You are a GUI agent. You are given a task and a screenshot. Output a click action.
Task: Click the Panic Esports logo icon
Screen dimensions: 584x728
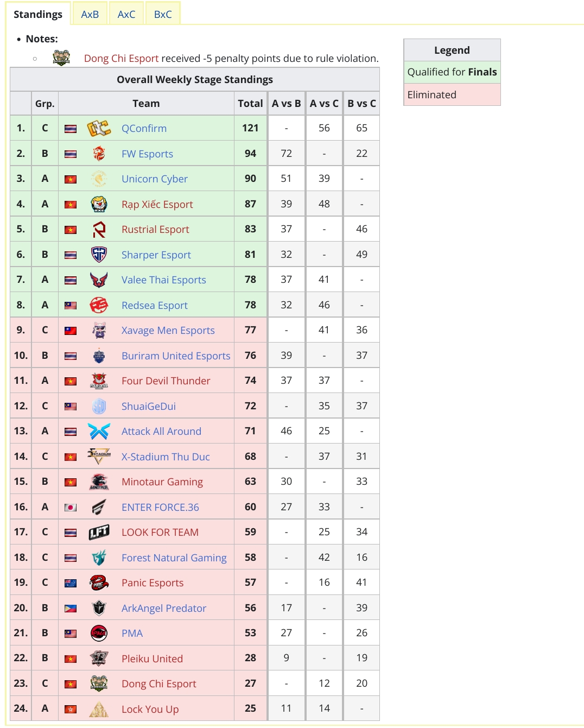99,583
